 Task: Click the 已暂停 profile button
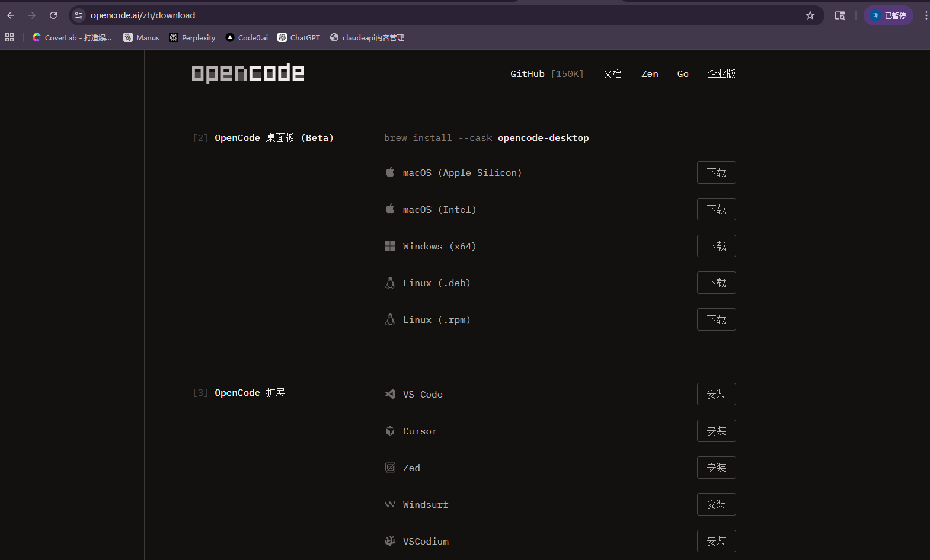(889, 15)
